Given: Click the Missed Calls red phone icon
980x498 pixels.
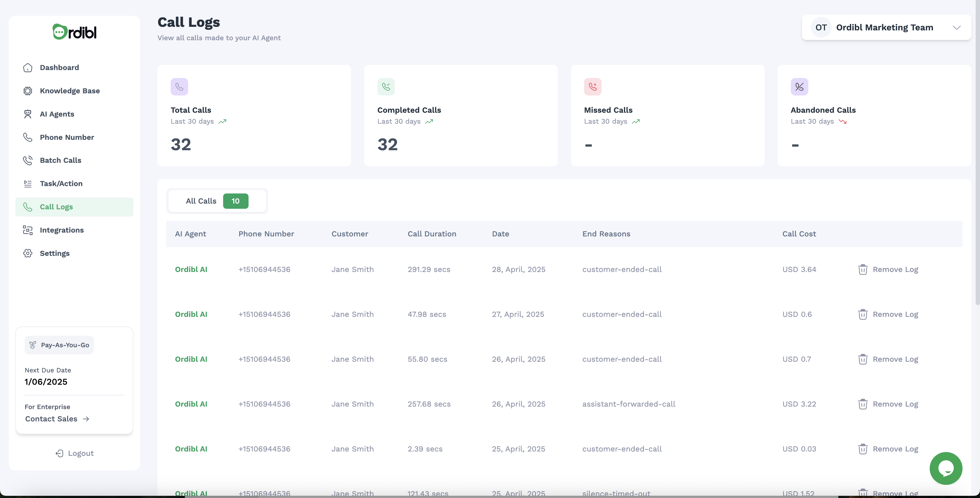Looking at the screenshot, I should click(x=592, y=87).
